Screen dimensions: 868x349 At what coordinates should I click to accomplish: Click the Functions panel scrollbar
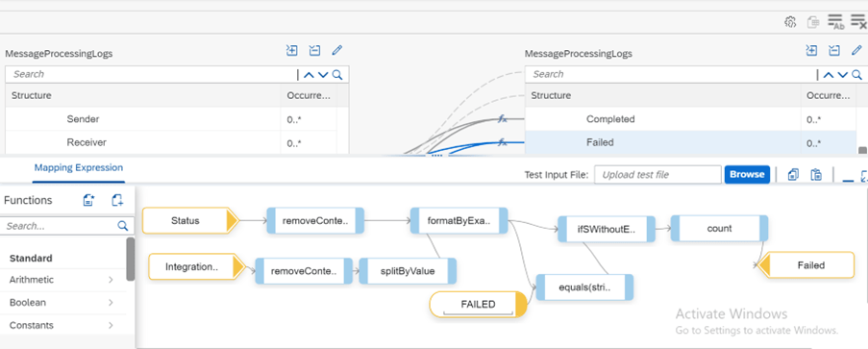(x=130, y=259)
